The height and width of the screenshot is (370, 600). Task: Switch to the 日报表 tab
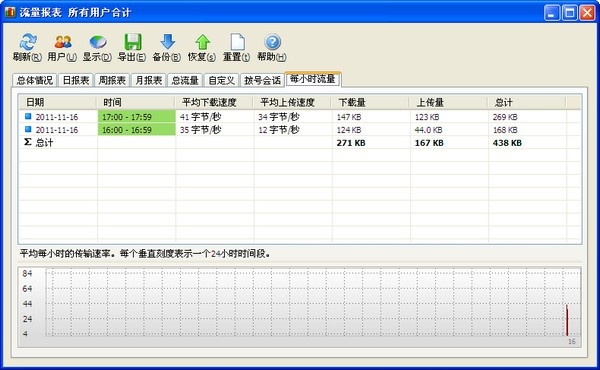[x=76, y=80]
